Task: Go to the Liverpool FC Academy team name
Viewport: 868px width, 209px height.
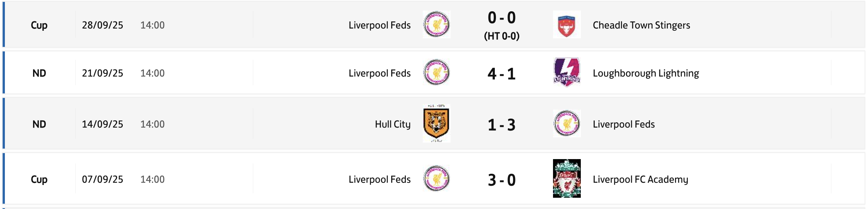Action: click(x=640, y=179)
